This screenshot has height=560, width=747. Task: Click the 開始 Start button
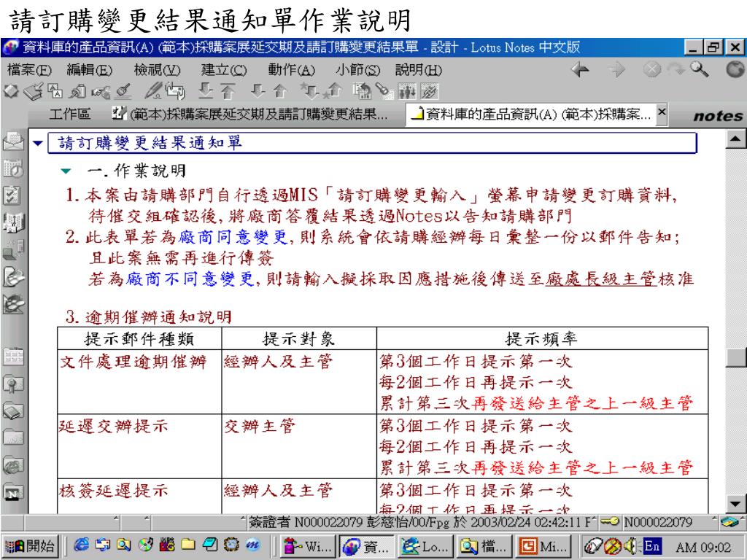[30, 545]
